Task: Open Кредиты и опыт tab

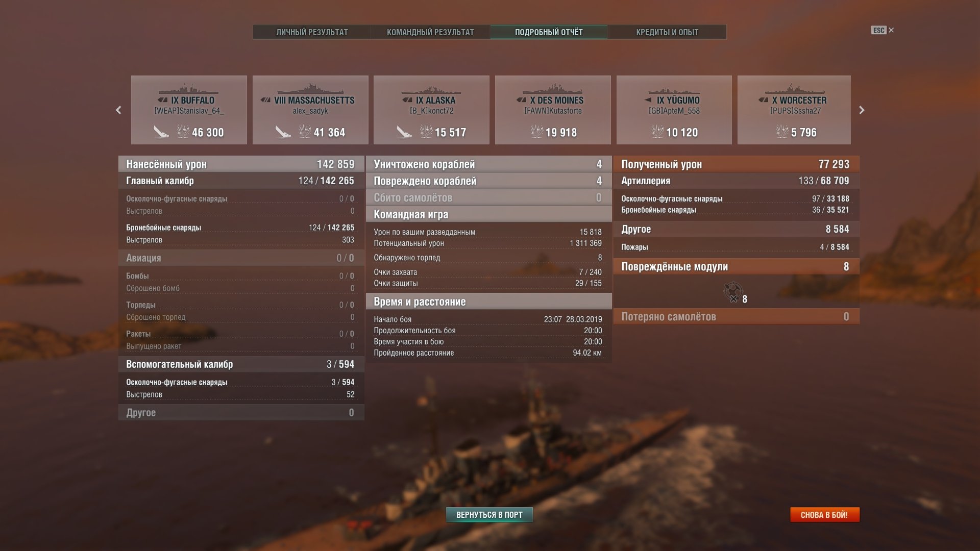Action: (667, 32)
